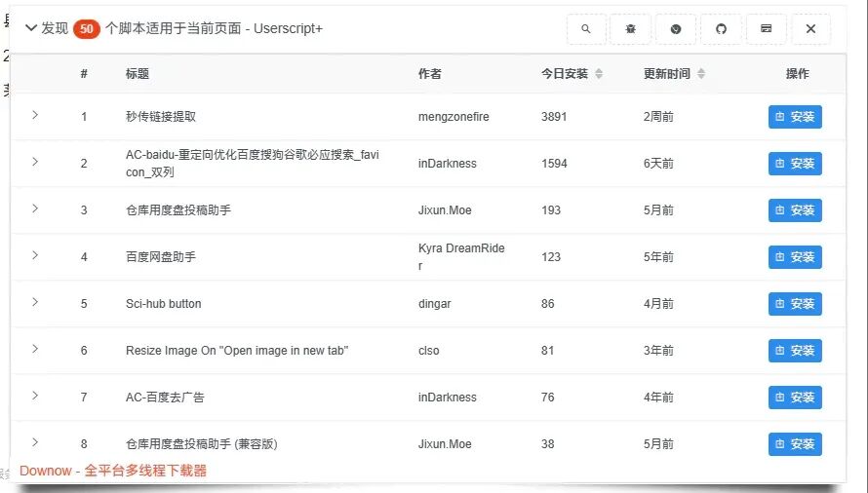868x493 pixels.
Task: Click the install count 3891
Action: click(x=554, y=117)
